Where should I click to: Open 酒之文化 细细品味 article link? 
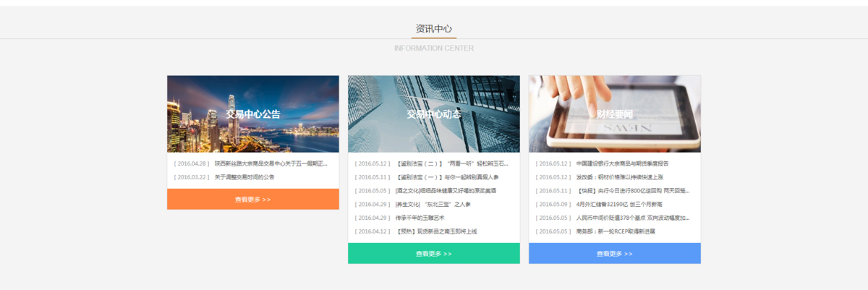click(x=446, y=191)
